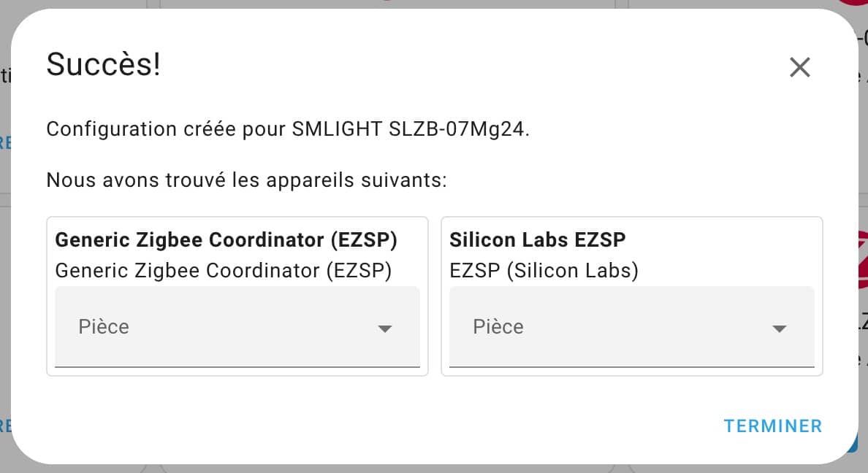The image size is (868, 473).
Task: Click the non-bold Generic Zigbee Coordinator subtitle
Action: tap(223, 271)
